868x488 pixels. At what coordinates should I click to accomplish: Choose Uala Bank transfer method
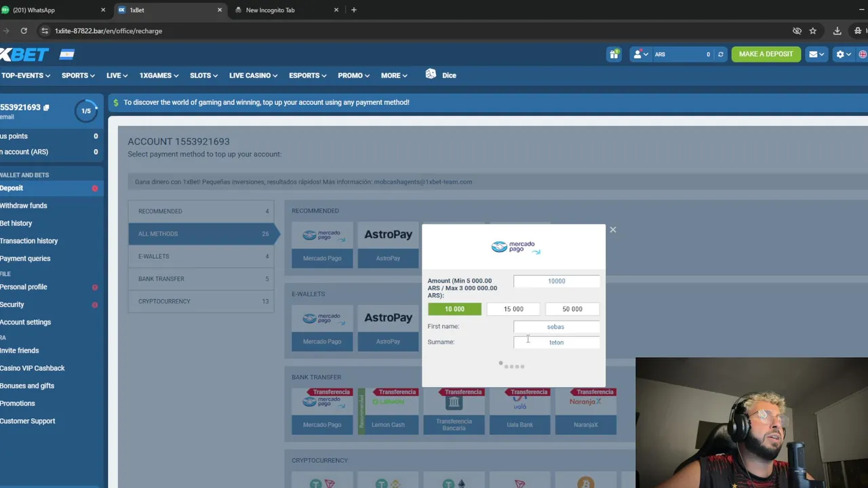coord(519,411)
